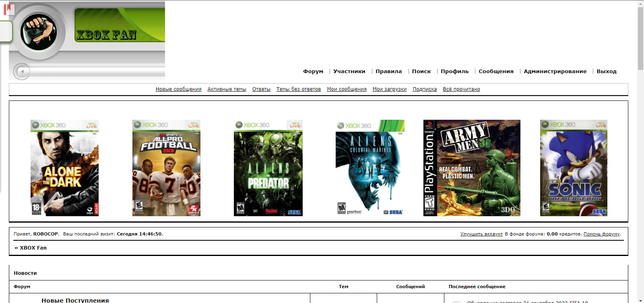This screenshot has height=303, width=644.
Task: Click the page vertical scrollbar thumb
Action: click(x=641, y=38)
